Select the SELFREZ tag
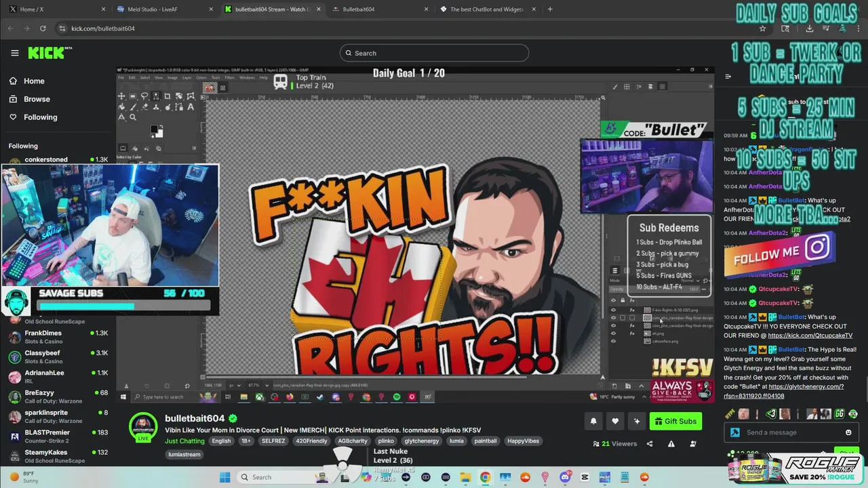 coord(273,441)
